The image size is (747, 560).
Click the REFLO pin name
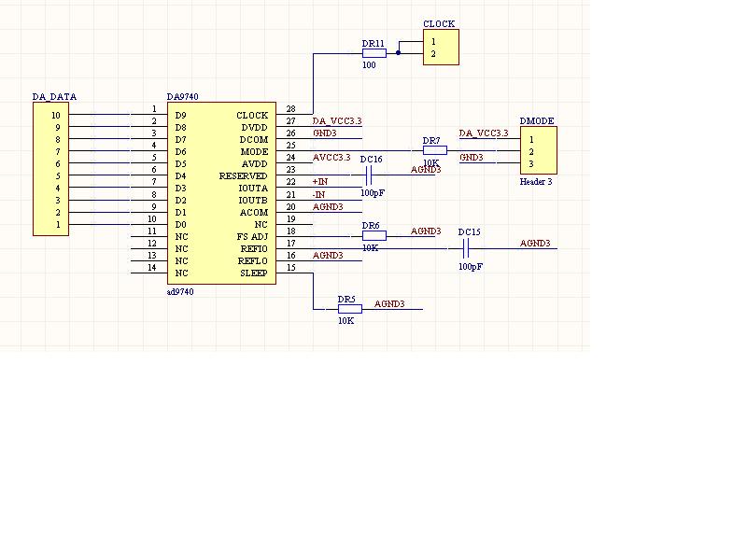pos(253,261)
